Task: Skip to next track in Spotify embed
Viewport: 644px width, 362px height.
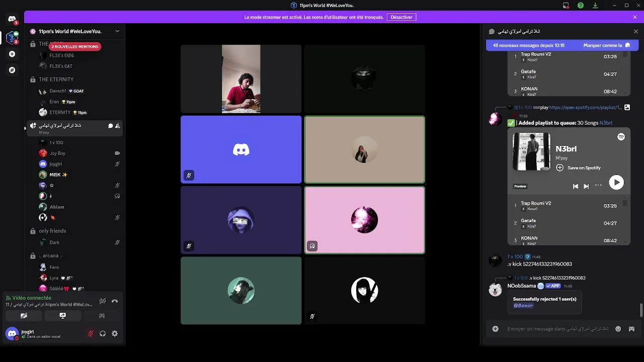Action: pos(586,186)
